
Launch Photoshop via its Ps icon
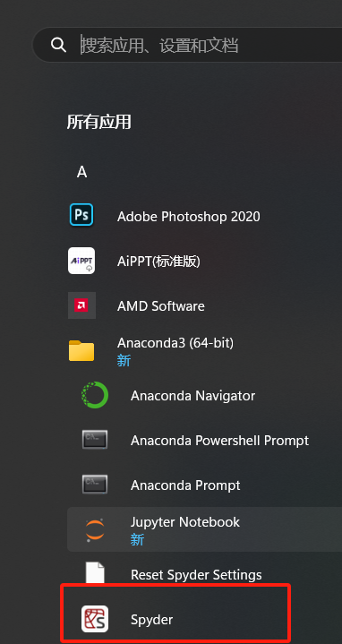[x=81, y=215]
